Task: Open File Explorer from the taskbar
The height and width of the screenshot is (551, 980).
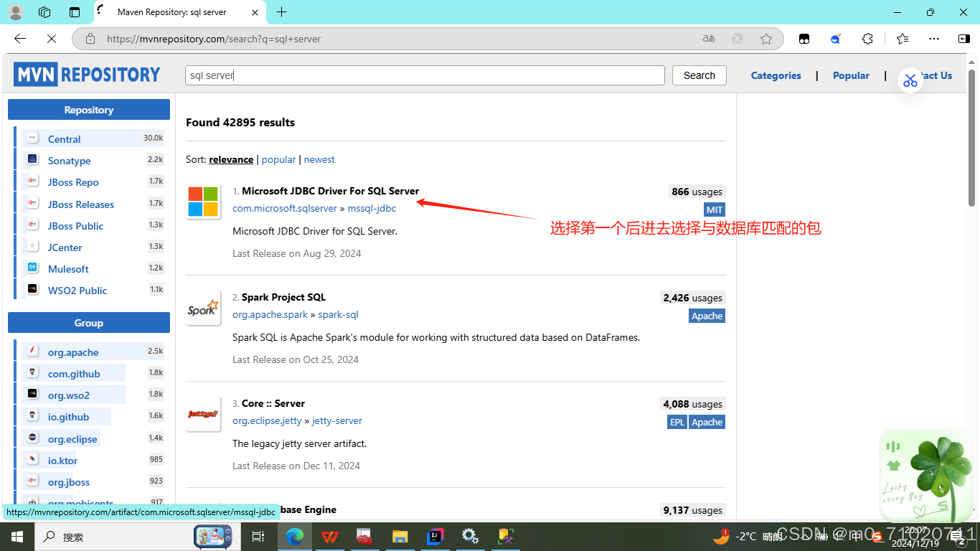Action: click(x=400, y=536)
